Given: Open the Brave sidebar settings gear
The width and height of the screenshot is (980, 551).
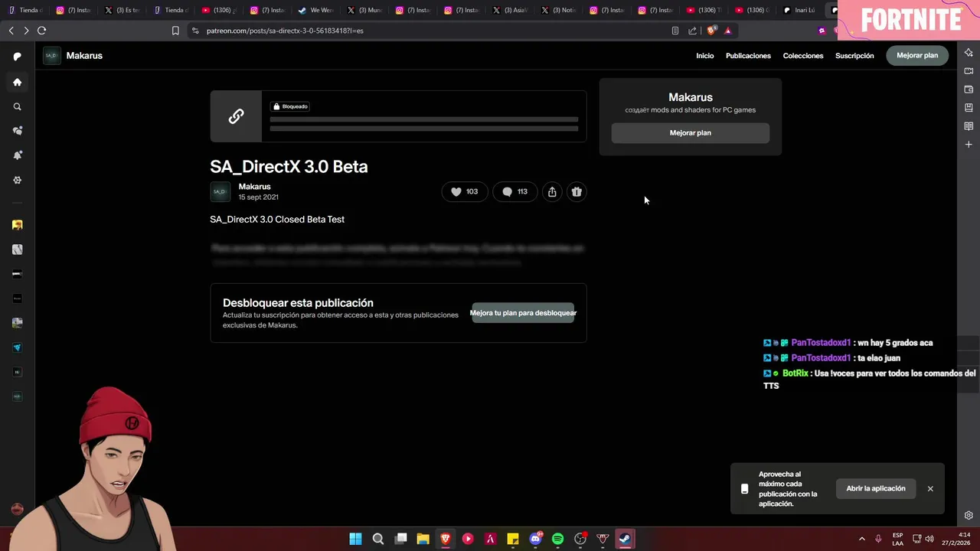Looking at the screenshot, I should (969, 515).
